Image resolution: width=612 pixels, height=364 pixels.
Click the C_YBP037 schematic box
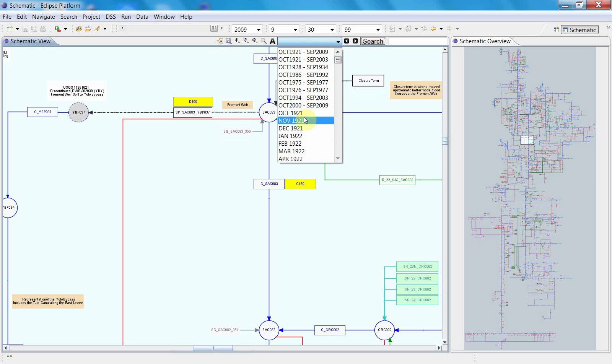(43, 112)
